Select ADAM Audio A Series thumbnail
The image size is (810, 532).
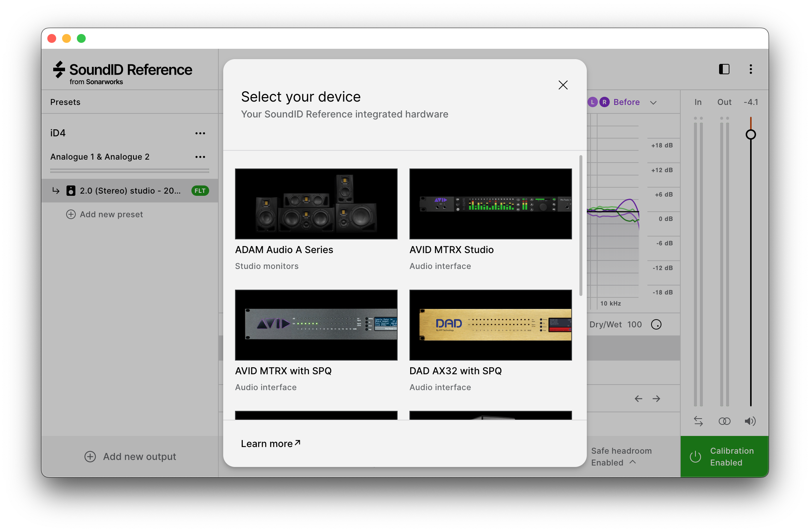click(x=316, y=204)
